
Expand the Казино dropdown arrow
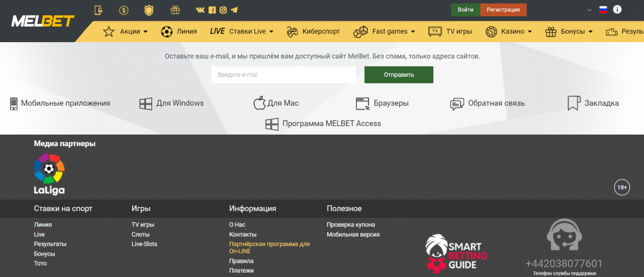tap(530, 31)
